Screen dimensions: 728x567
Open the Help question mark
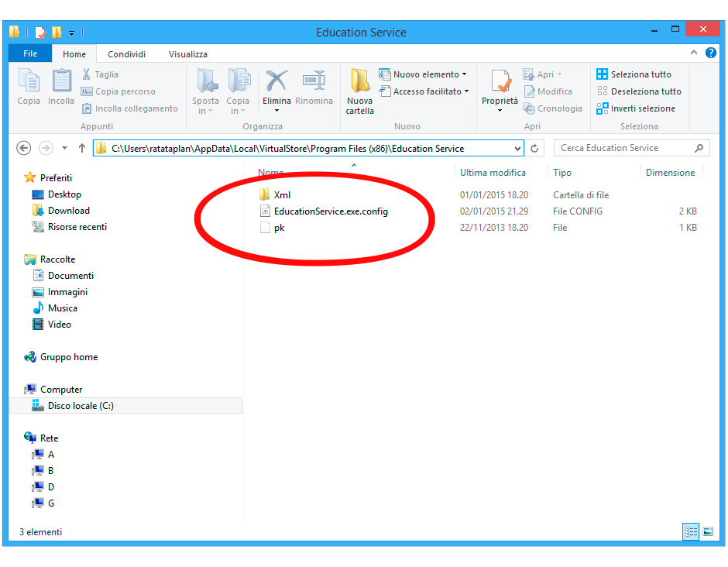click(711, 53)
